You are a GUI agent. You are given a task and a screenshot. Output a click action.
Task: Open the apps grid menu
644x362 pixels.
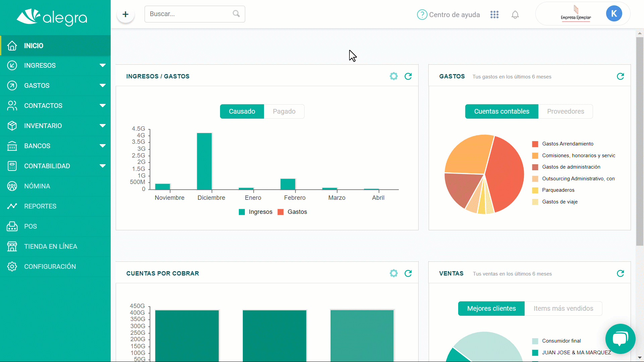click(494, 15)
